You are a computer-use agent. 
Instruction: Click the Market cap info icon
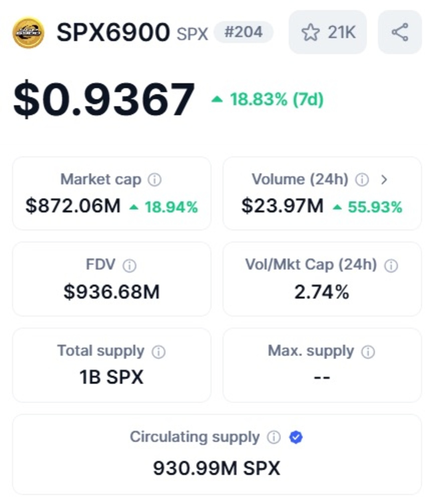tap(155, 180)
